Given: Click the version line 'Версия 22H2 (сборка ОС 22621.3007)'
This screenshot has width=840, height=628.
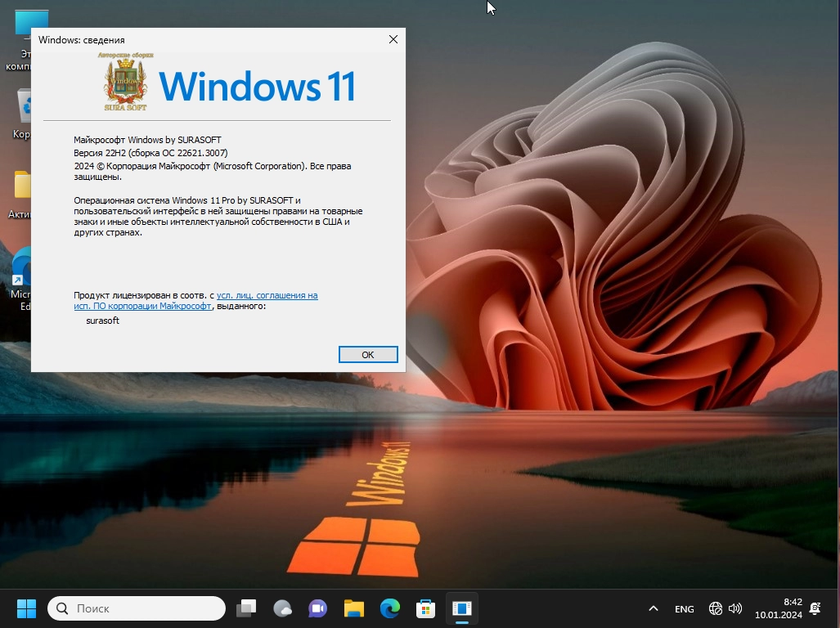Looking at the screenshot, I should coord(150,153).
